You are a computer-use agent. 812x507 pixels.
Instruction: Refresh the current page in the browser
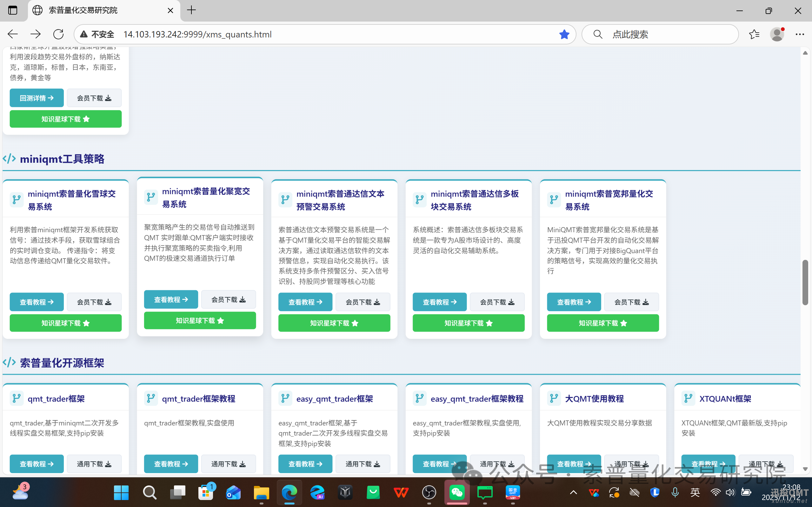pos(58,34)
